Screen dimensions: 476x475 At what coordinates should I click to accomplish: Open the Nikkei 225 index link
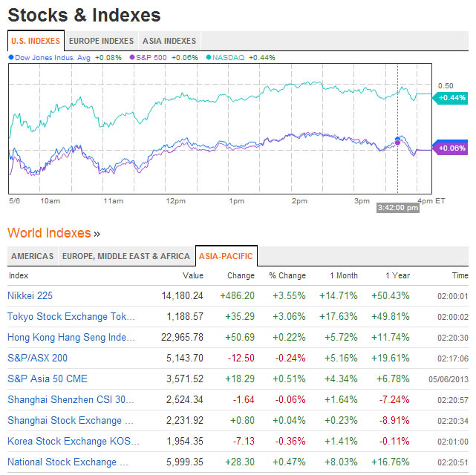[30, 295]
